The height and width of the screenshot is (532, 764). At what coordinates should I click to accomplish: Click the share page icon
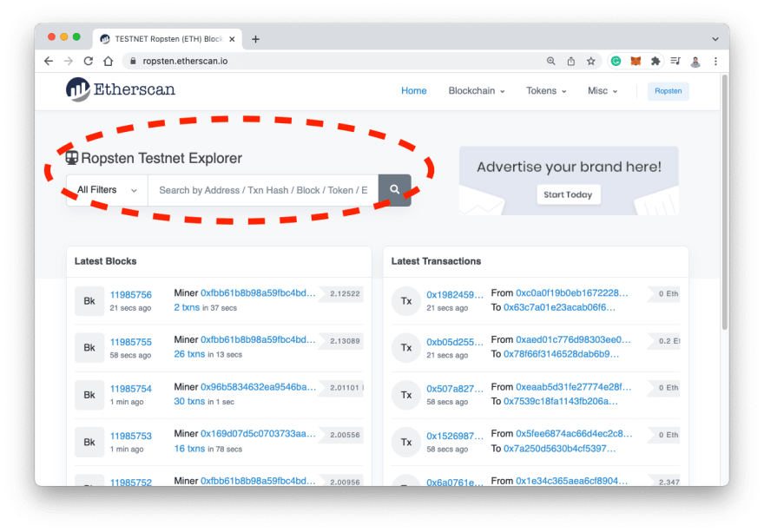pos(571,61)
